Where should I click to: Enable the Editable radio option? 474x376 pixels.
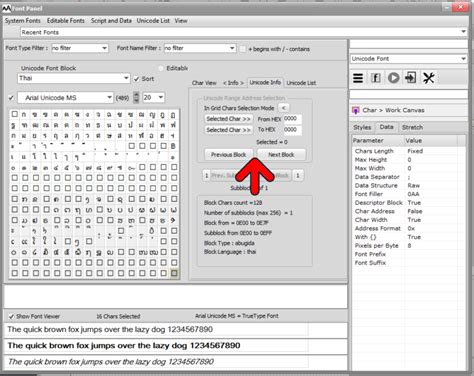coord(161,68)
